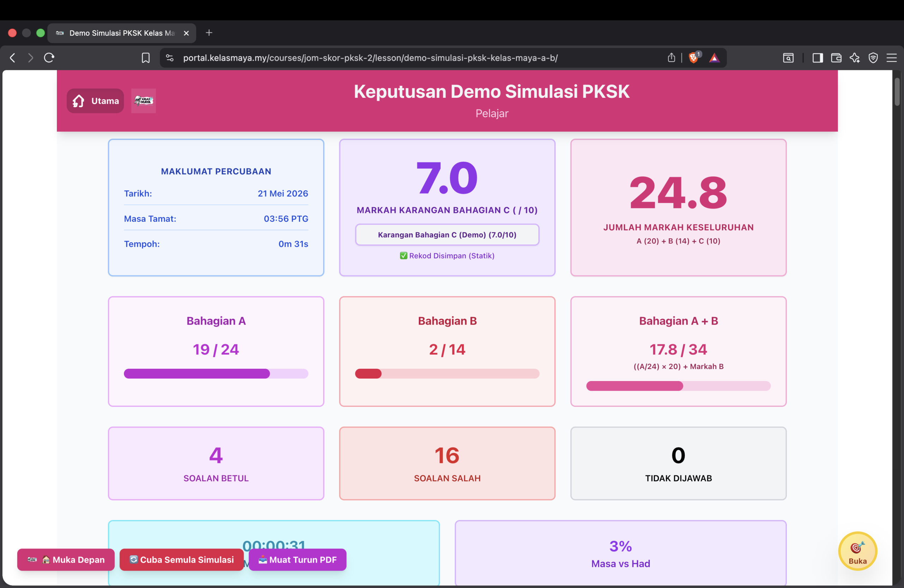Open a new tab with plus button
The height and width of the screenshot is (588, 904).
click(209, 33)
